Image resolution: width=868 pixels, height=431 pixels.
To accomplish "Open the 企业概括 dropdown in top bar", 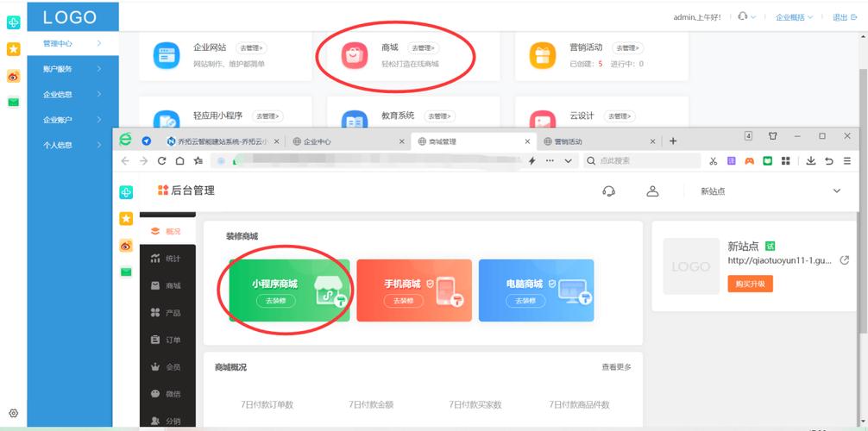I will (794, 17).
